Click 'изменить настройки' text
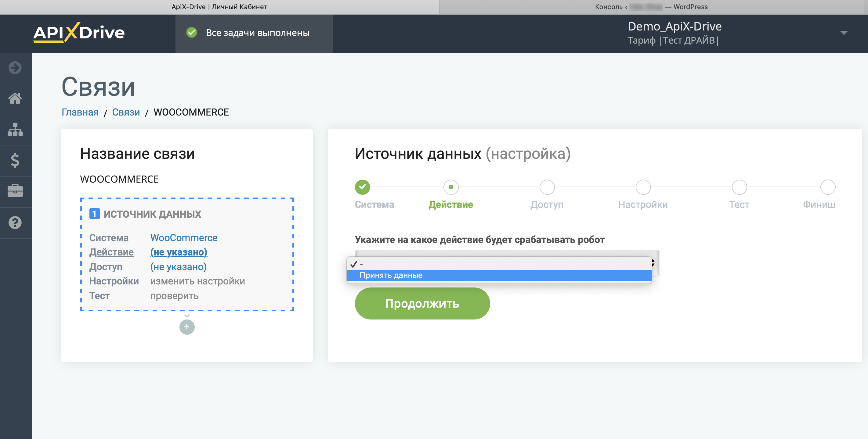This screenshot has width=868, height=439. coord(197,281)
